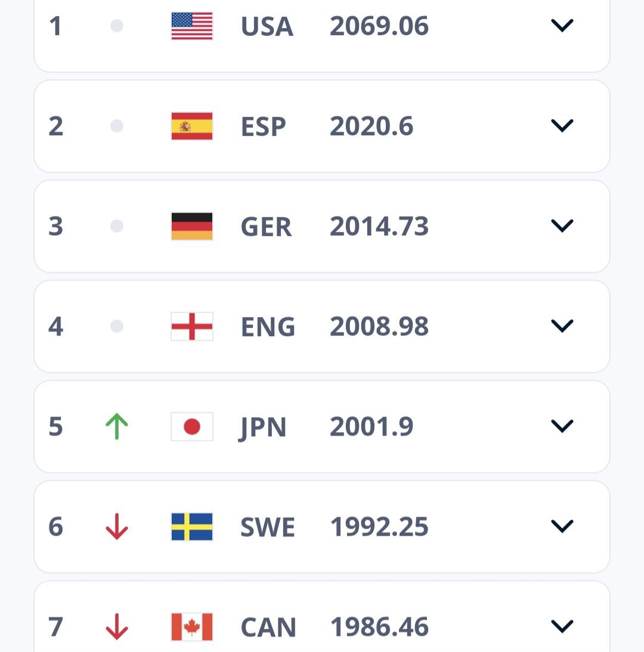The width and height of the screenshot is (644, 652).
Task: Click the Sweden flag icon
Action: point(192,527)
